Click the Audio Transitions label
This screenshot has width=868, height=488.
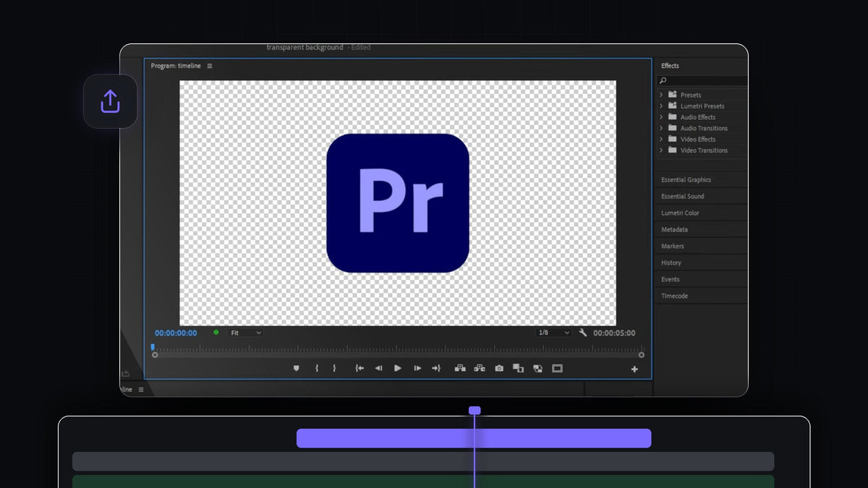pyautogui.click(x=704, y=128)
